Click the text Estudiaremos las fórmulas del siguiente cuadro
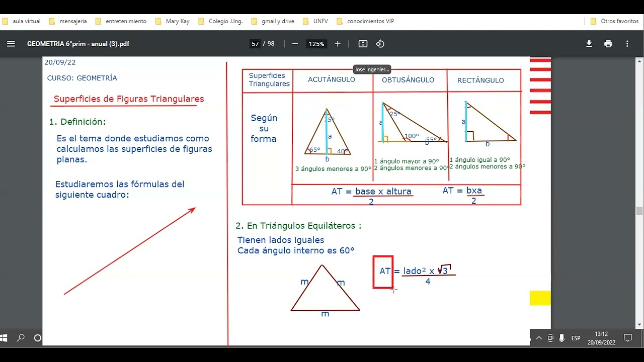644x362 pixels. coord(120,189)
